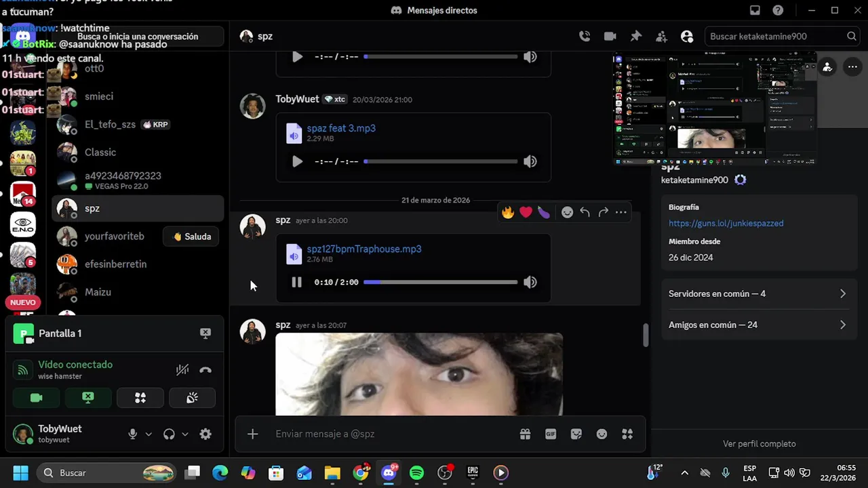
Task: Add eggplant reaction to spz's message
Action: (543, 212)
